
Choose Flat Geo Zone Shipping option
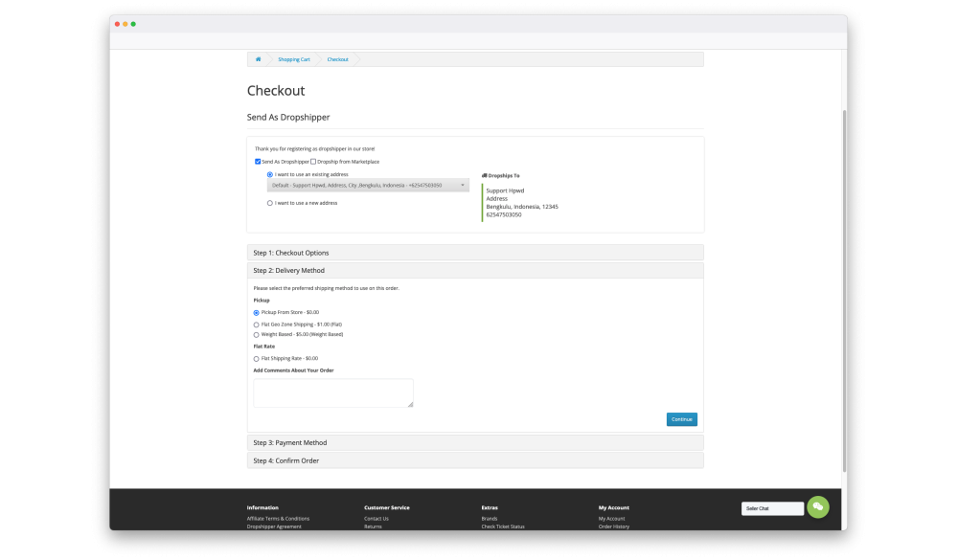(256, 325)
